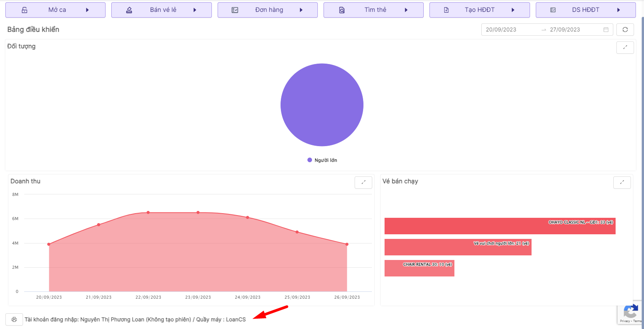Click the Tìm thẻ button
Viewport: 644px width, 329px height.
375,10
